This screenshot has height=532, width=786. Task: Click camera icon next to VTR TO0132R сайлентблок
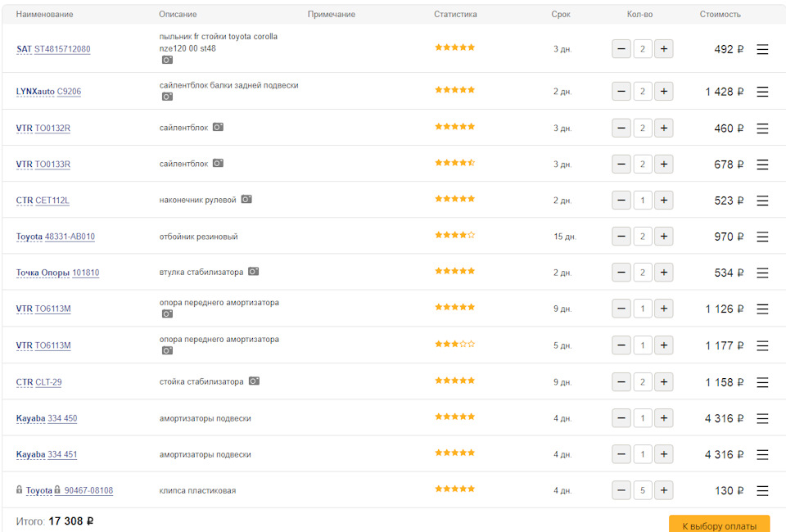(218, 127)
